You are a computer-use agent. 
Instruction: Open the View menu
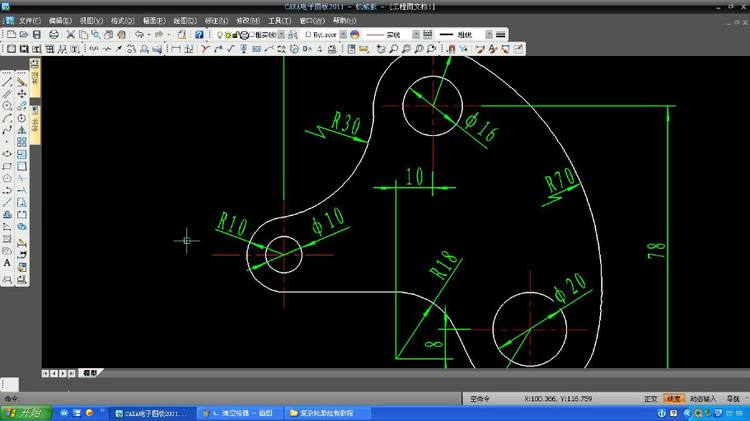pyautogui.click(x=91, y=21)
